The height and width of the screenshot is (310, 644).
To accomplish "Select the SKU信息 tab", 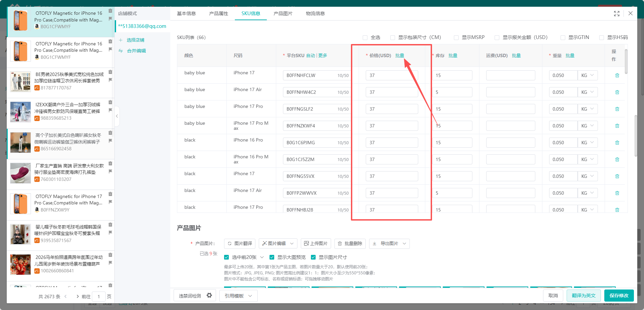I will coord(251,13).
